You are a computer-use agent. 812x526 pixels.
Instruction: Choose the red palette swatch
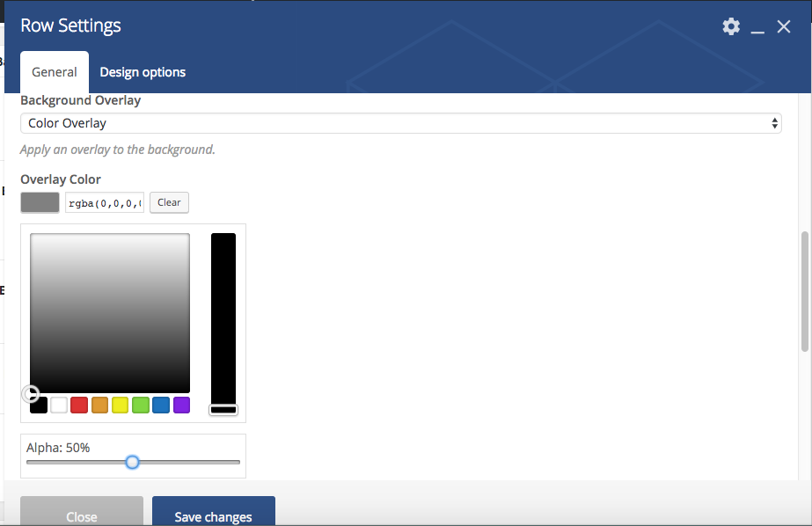79,405
